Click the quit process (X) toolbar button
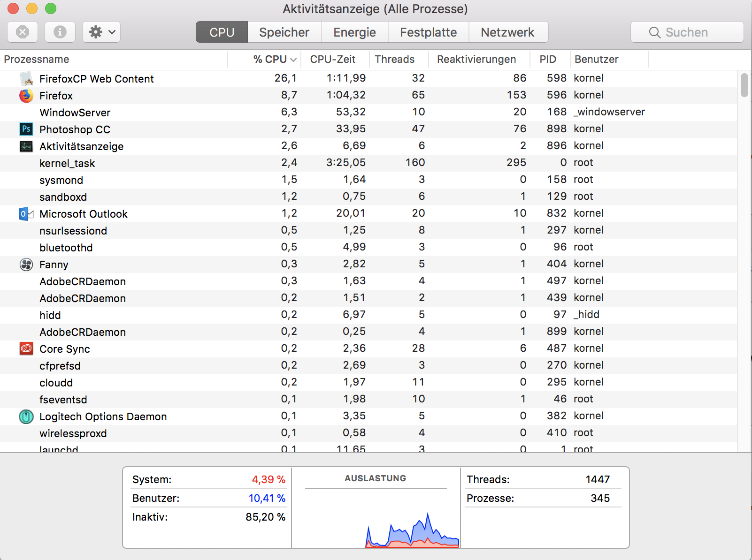 click(23, 32)
